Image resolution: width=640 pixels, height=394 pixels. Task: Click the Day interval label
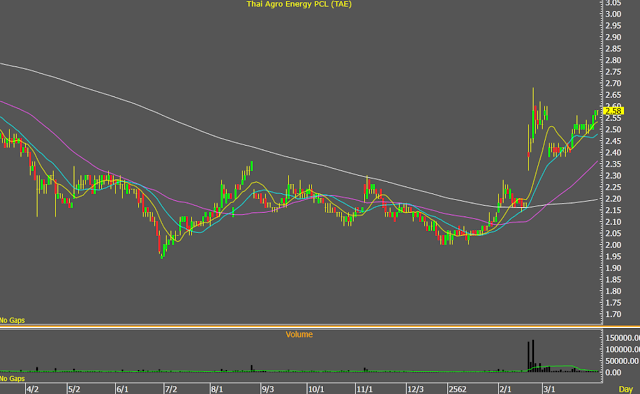(626, 389)
